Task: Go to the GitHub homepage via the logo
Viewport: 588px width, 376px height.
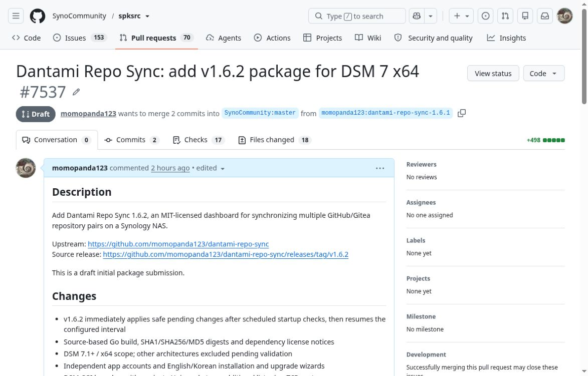Action: point(38,16)
